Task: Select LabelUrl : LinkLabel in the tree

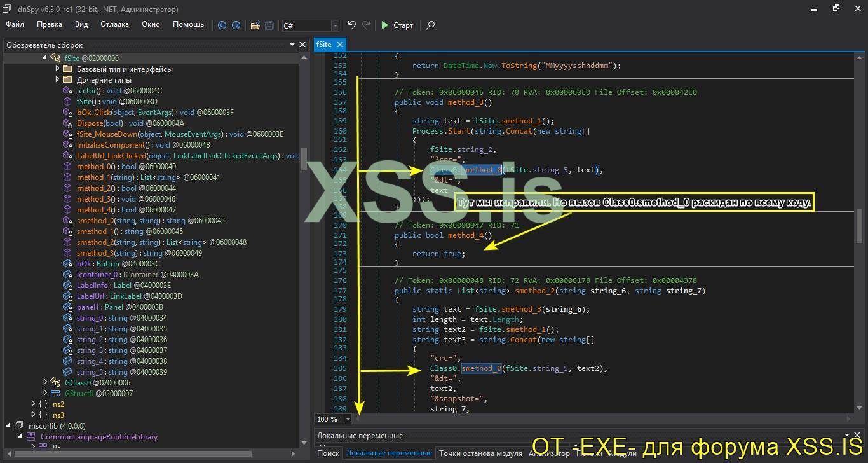Action: pyautogui.click(x=130, y=296)
